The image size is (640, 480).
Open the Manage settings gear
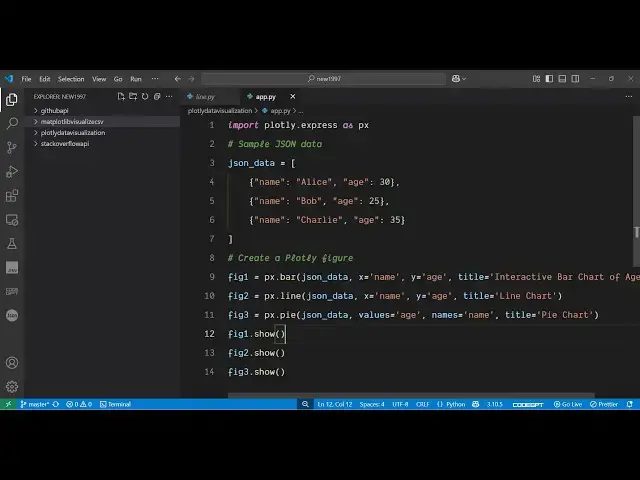pos(12,387)
